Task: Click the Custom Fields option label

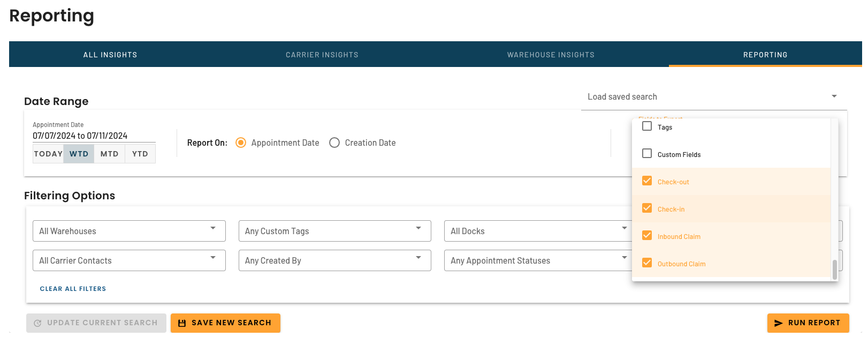Action: [679, 155]
